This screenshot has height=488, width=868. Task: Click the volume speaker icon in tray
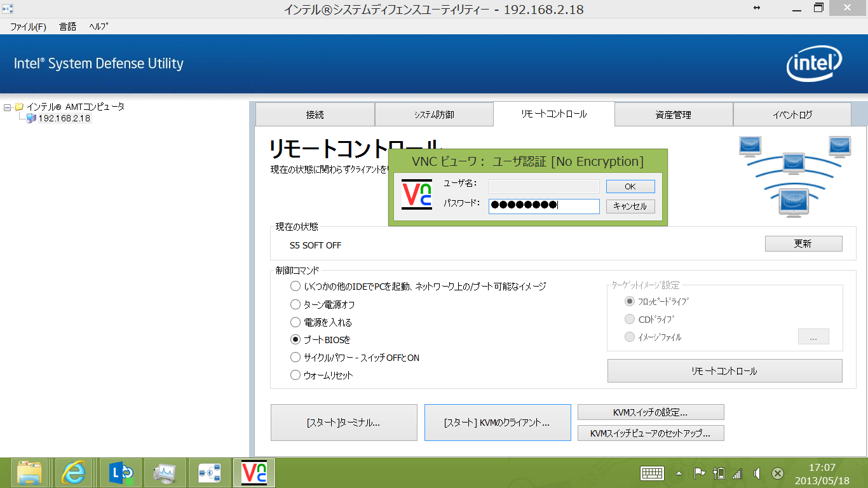click(x=757, y=473)
